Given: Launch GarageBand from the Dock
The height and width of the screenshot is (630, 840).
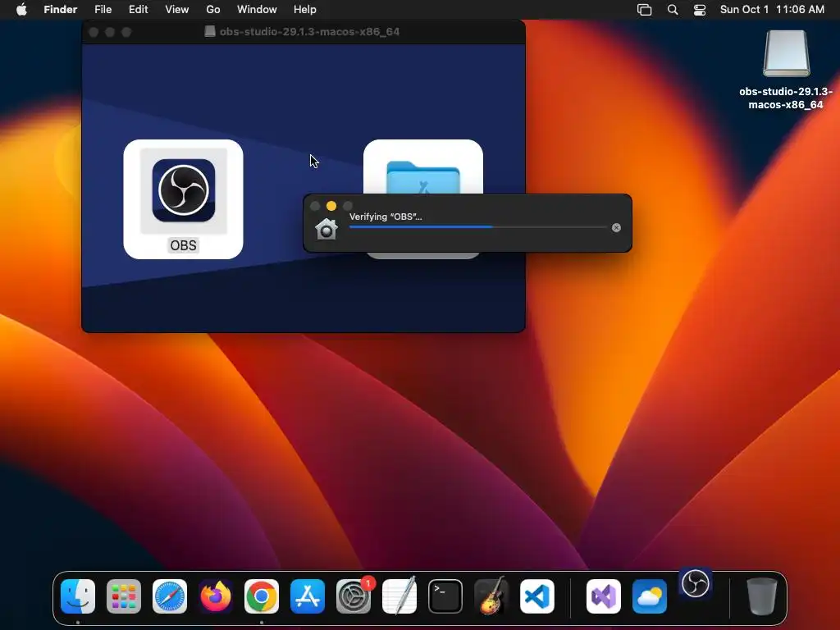Looking at the screenshot, I should [x=491, y=596].
